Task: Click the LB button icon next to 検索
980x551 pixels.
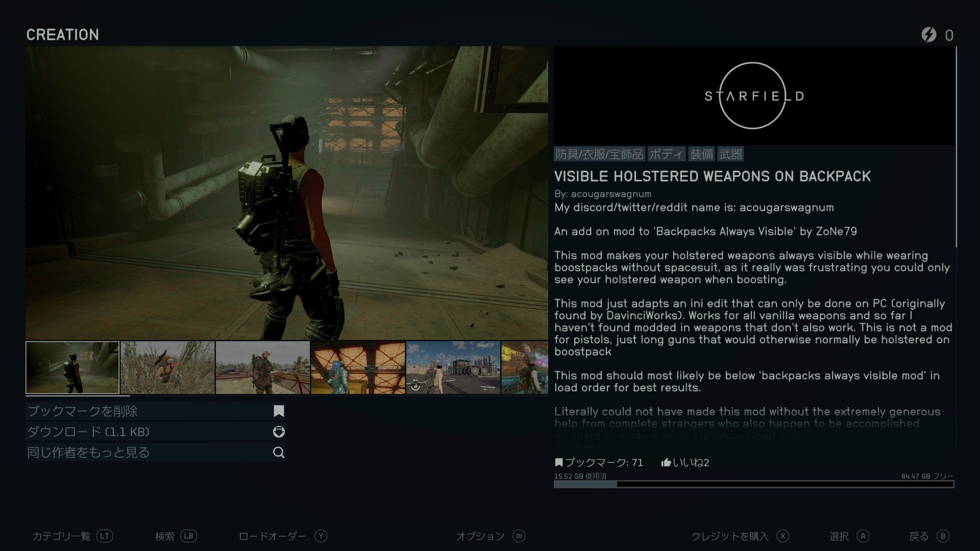Action: click(188, 536)
